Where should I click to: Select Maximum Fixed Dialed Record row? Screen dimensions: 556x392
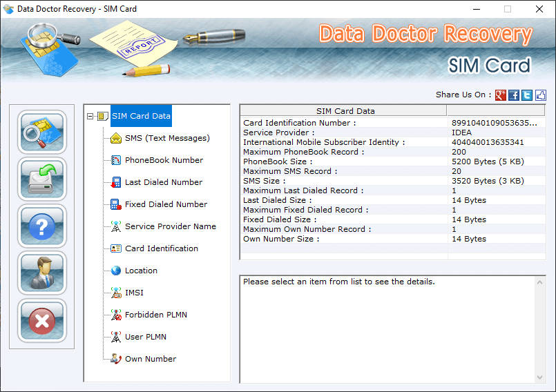point(393,210)
